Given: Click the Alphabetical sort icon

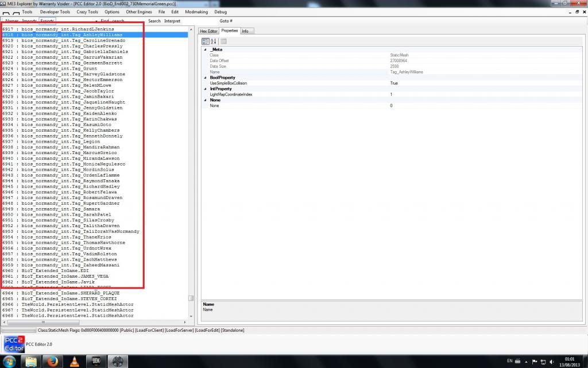Looking at the screenshot, I should click(213, 41).
